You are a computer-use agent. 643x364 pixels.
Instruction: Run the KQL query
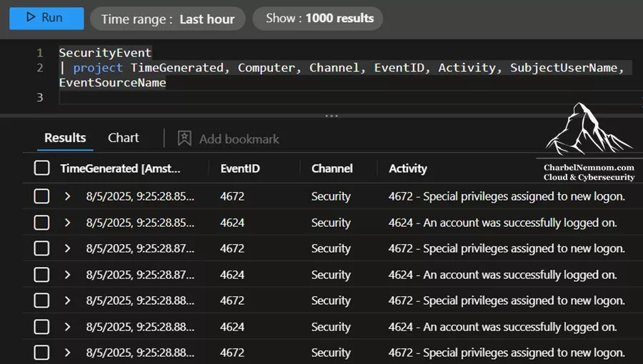click(x=46, y=18)
